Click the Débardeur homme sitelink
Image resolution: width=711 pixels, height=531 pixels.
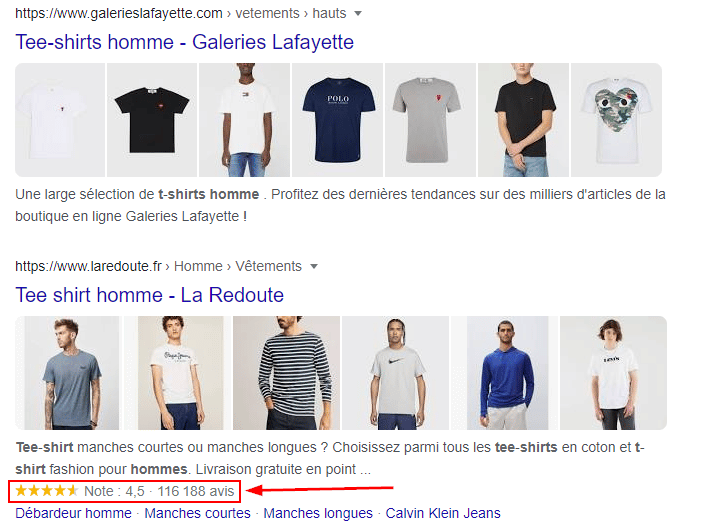[x=73, y=513]
